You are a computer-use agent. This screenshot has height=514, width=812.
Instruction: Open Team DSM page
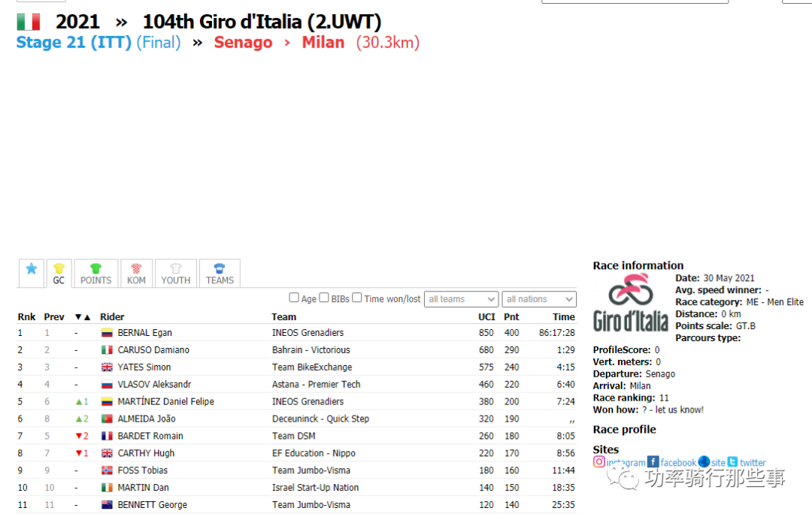(294, 436)
